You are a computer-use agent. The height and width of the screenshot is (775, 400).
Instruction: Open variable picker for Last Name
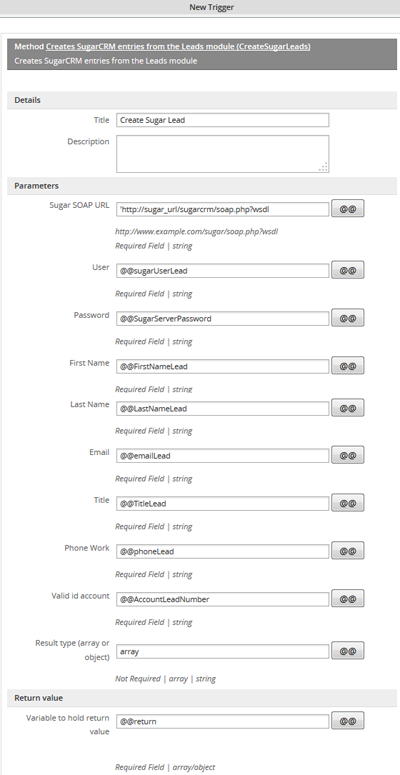(x=348, y=408)
